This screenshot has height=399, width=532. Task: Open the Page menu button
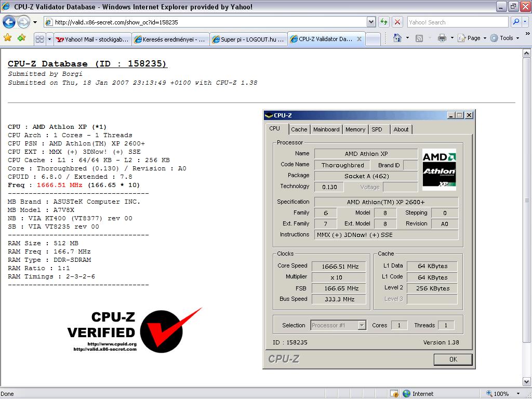[472, 38]
